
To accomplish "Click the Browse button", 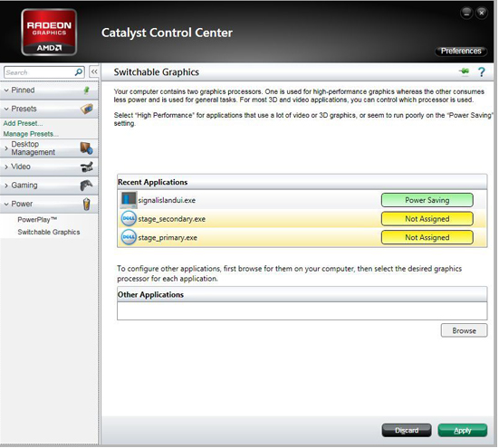I will pyautogui.click(x=464, y=330).
